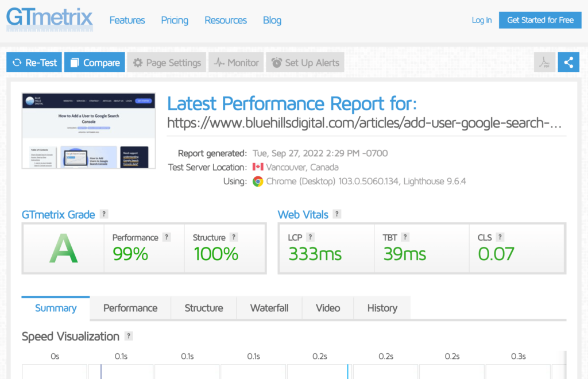Click Get Started for Free button
The height and width of the screenshot is (379, 588).
[540, 20]
